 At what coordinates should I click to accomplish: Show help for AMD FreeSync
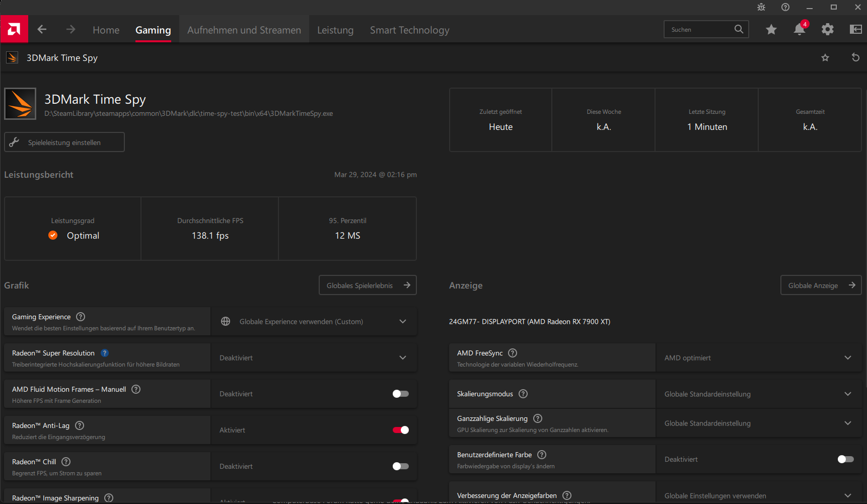[513, 353]
